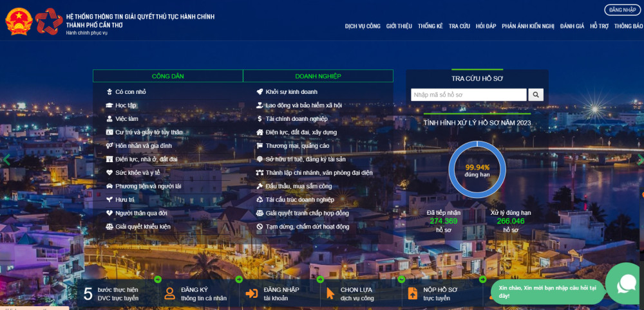Click the login arrow icon beside Đăng nhập

click(x=252, y=294)
